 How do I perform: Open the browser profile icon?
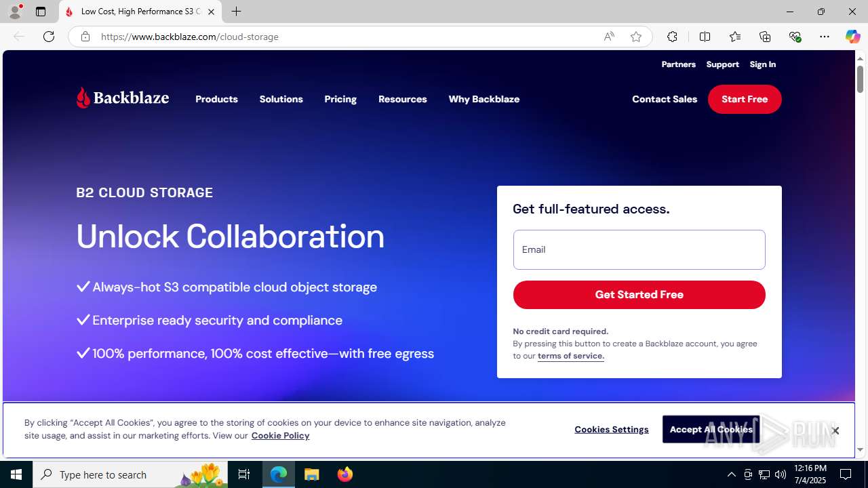tap(15, 12)
